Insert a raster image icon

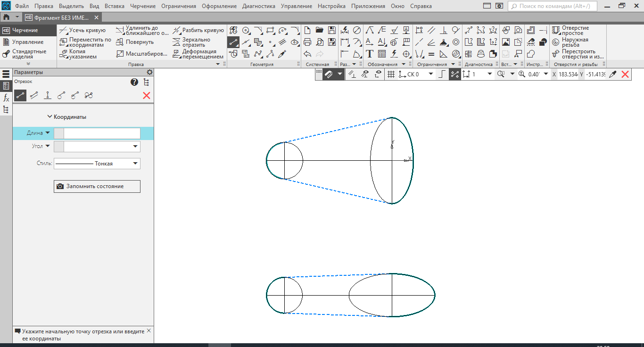(506, 42)
